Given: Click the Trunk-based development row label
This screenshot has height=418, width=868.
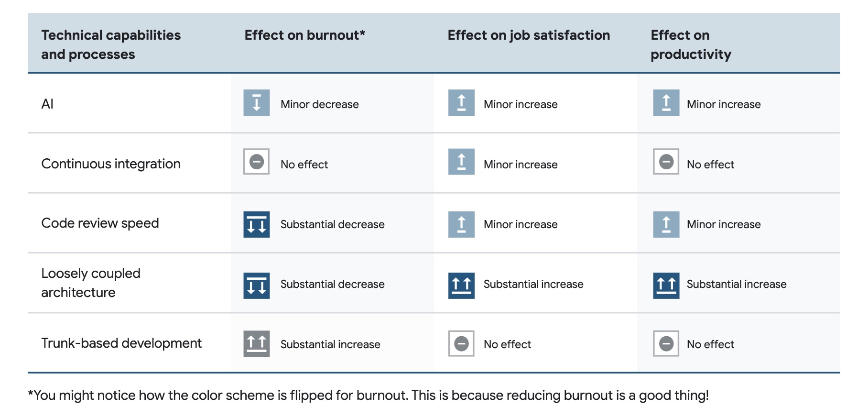Looking at the screenshot, I should point(121,343).
